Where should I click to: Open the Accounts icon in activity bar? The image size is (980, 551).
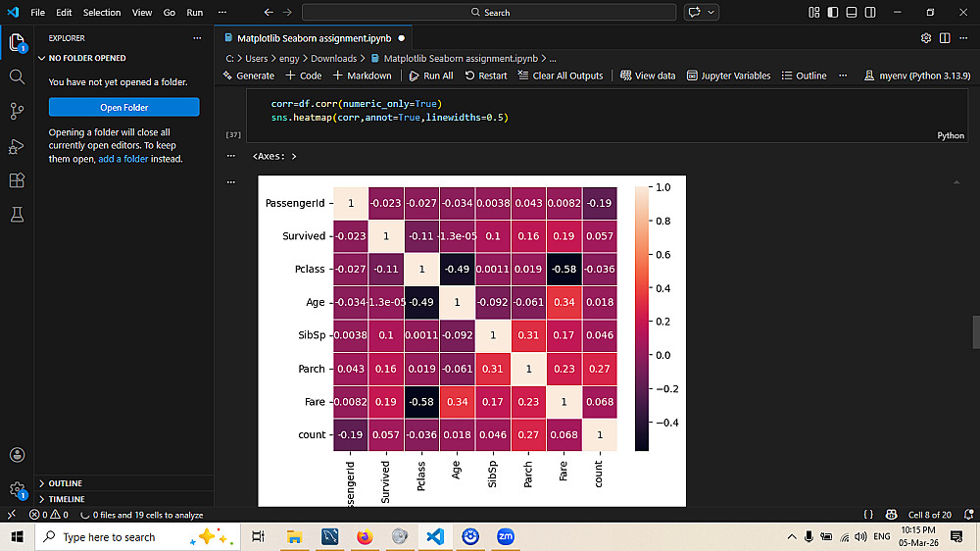[17, 455]
